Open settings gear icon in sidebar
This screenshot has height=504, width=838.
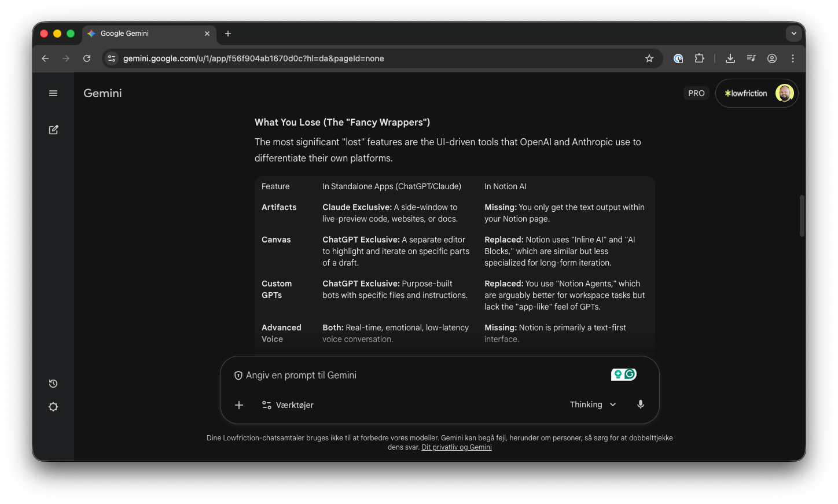click(x=53, y=407)
